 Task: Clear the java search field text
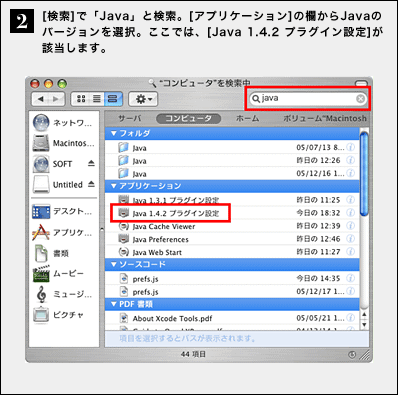coord(360,99)
